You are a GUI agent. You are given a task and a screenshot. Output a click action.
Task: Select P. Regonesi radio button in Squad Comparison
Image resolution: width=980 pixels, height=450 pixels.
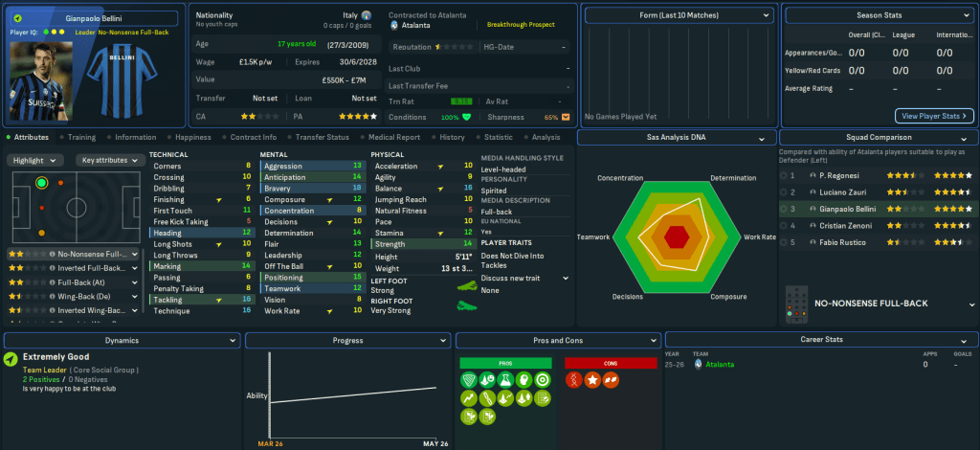[x=785, y=176]
